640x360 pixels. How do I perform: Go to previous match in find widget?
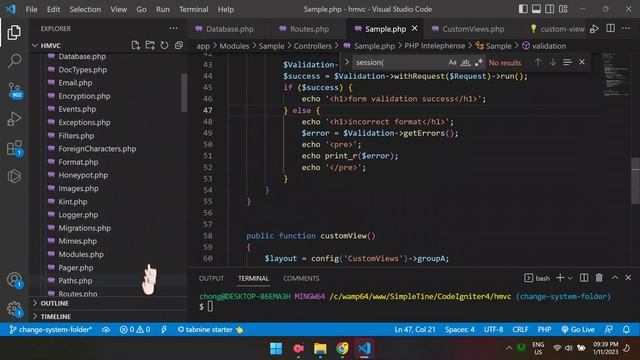coord(538,62)
